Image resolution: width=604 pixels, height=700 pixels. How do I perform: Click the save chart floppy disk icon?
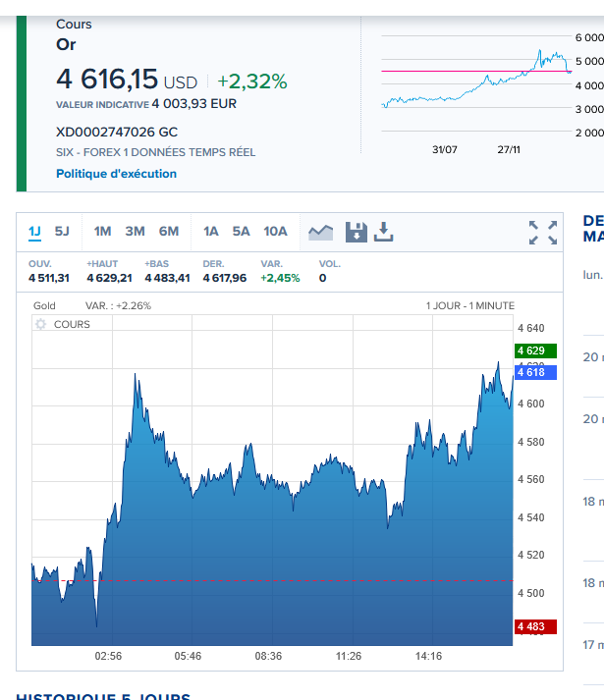click(x=356, y=232)
